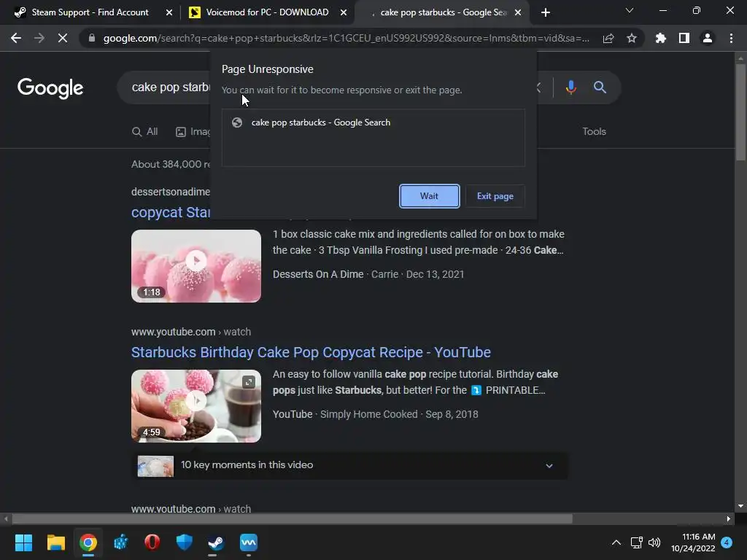747x560 pixels.
Task: Start voice search with the microphone
Action: [x=570, y=87]
